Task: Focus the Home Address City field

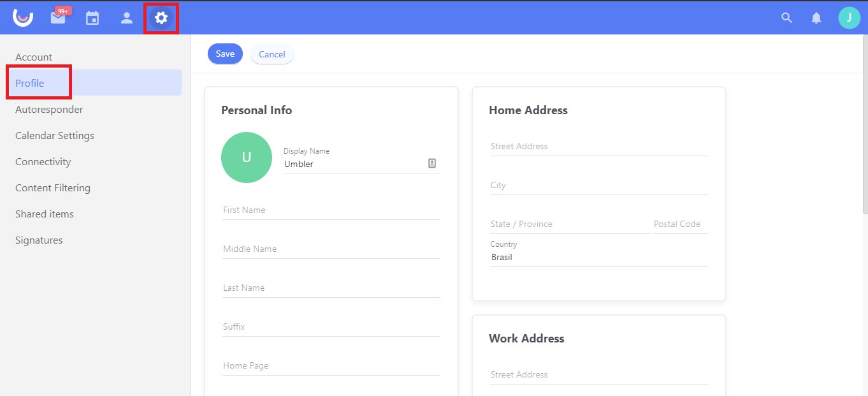Action: 598,186
